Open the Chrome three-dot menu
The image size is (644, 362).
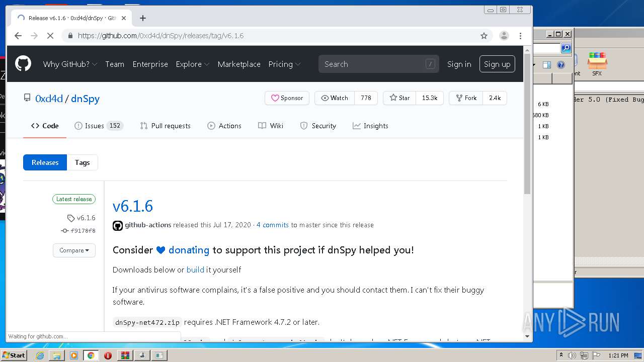(x=521, y=36)
